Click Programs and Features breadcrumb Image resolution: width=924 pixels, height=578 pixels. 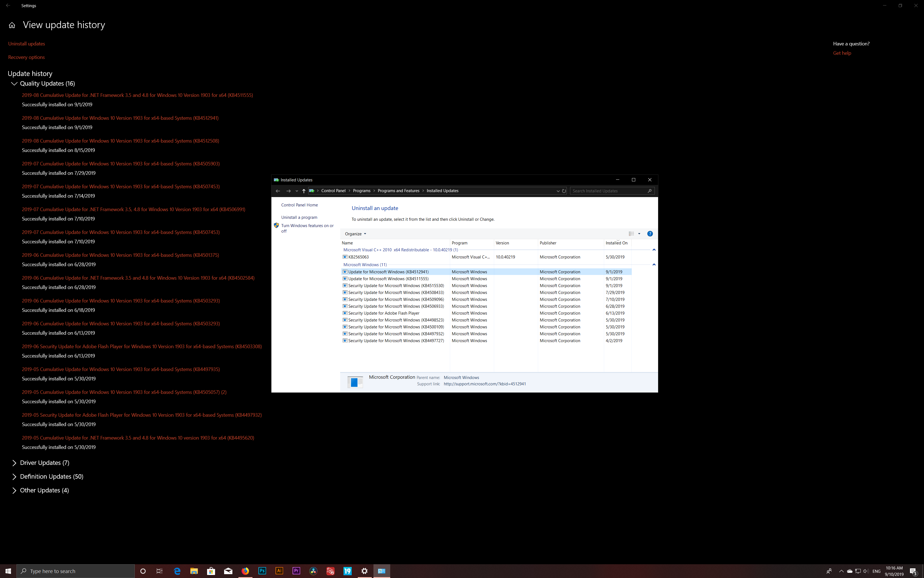398,191
